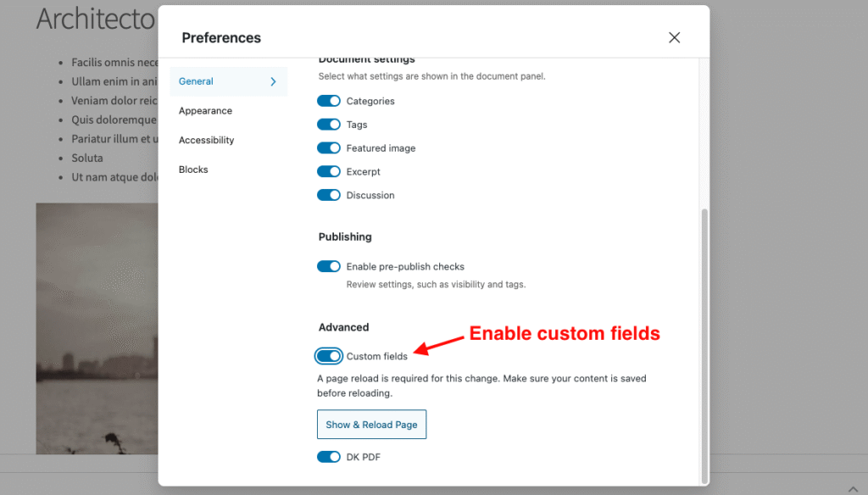Expand the General section chevron
The height and width of the screenshot is (495, 868).
[x=273, y=81]
